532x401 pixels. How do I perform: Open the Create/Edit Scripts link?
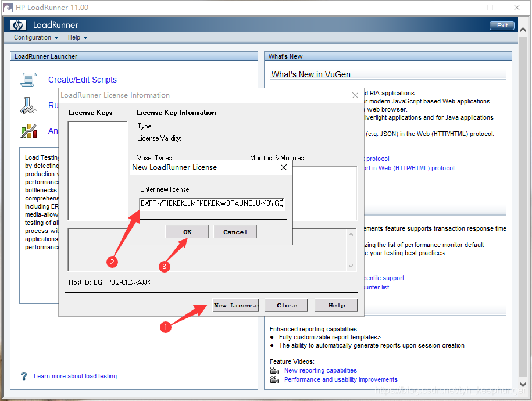(83, 80)
